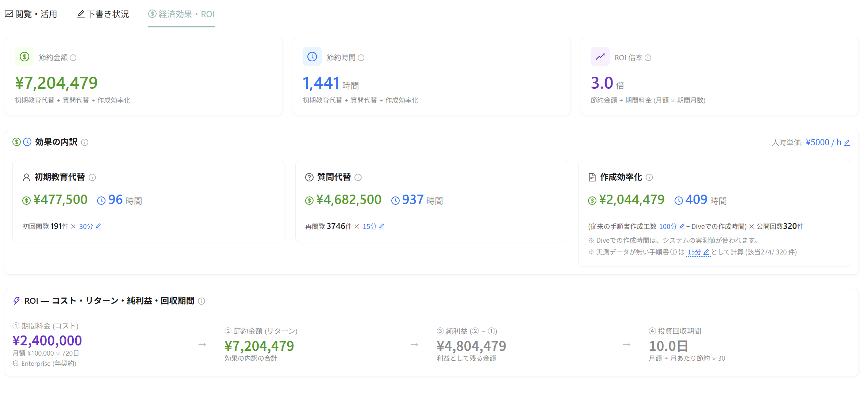This screenshot has height=395, width=868.
Task: Click 96 時間 in 初期教育代替 card
Action: click(125, 200)
